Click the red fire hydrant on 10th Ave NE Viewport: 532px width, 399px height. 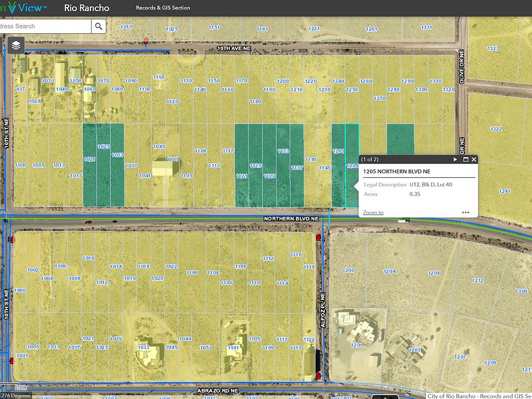146,40
